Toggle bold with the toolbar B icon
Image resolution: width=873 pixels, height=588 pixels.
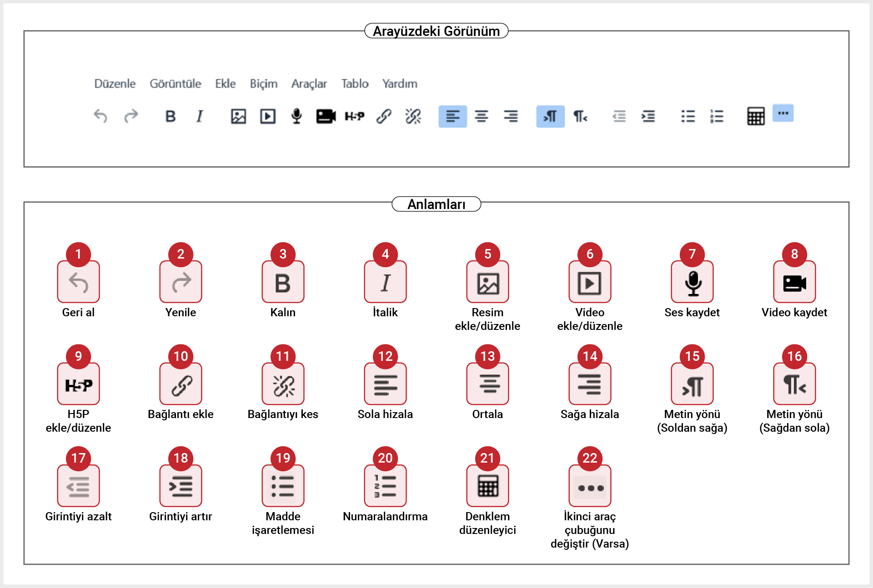171,116
